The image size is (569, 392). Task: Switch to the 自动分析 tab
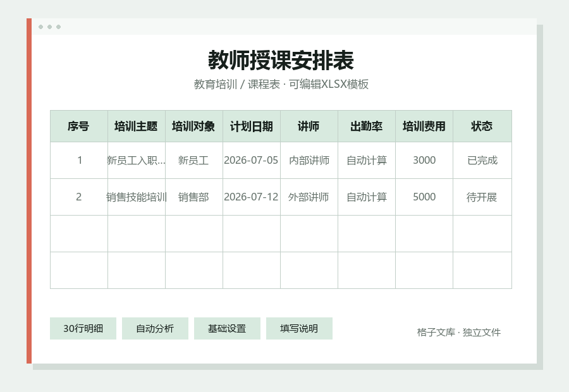155,329
